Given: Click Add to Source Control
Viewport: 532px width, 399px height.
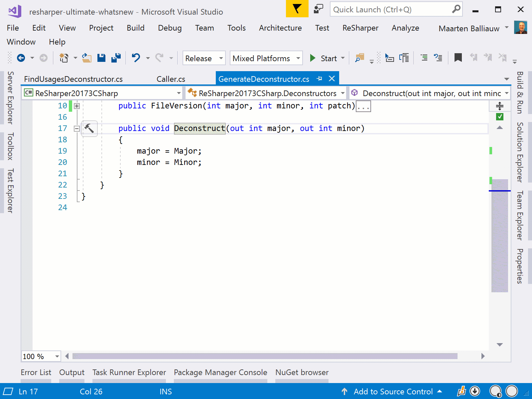Looking at the screenshot, I should (393, 392).
